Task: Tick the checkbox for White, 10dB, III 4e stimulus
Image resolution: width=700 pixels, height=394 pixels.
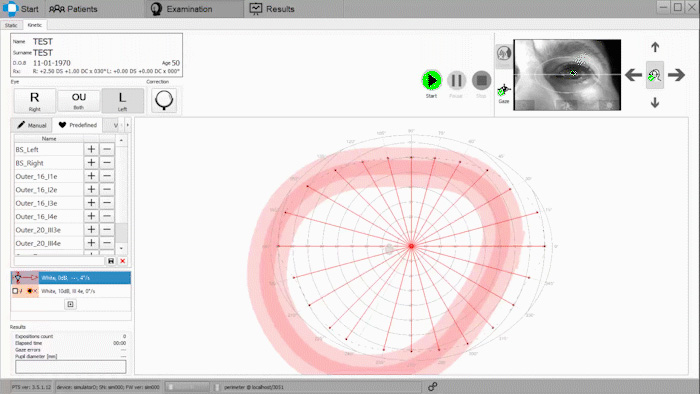Action: pyautogui.click(x=15, y=291)
